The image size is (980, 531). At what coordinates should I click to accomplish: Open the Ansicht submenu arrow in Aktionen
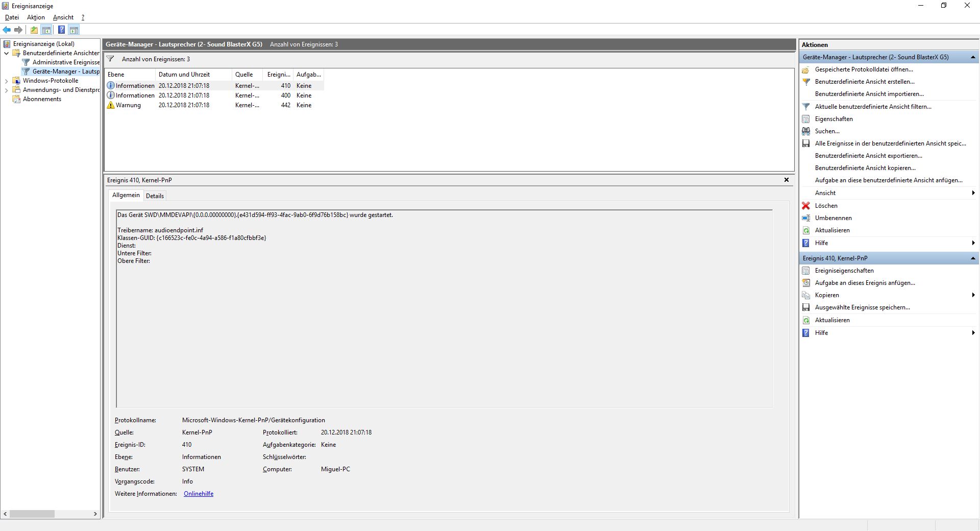(973, 193)
